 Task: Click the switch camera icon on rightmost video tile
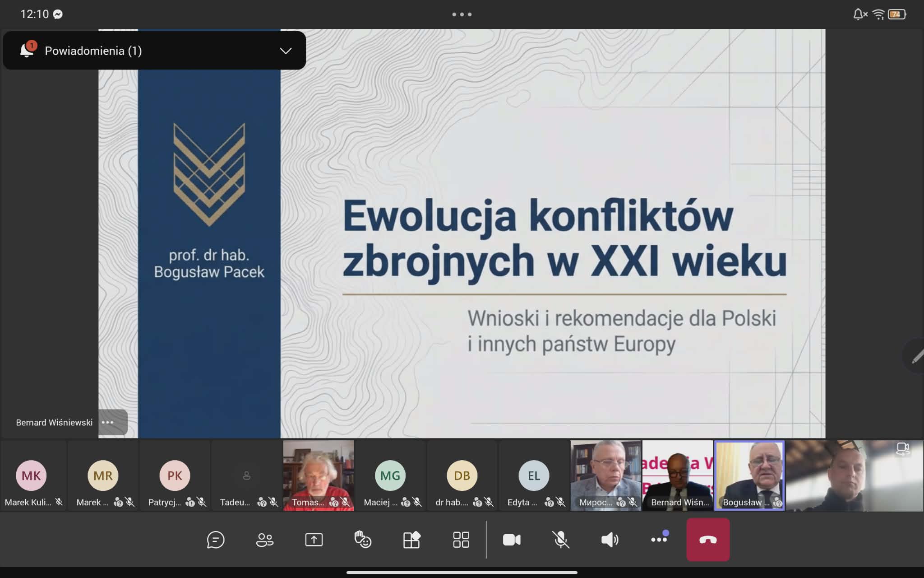point(904,449)
